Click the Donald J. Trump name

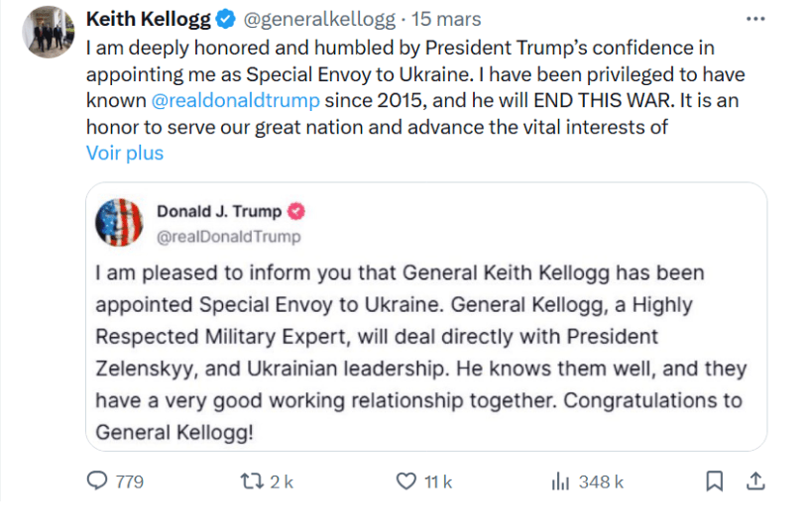tap(218, 211)
